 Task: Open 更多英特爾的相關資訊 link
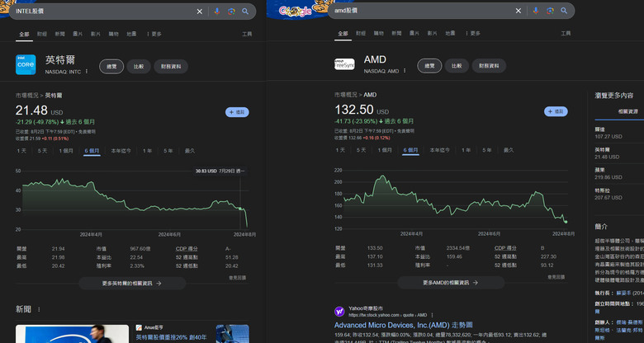(132, 283)
